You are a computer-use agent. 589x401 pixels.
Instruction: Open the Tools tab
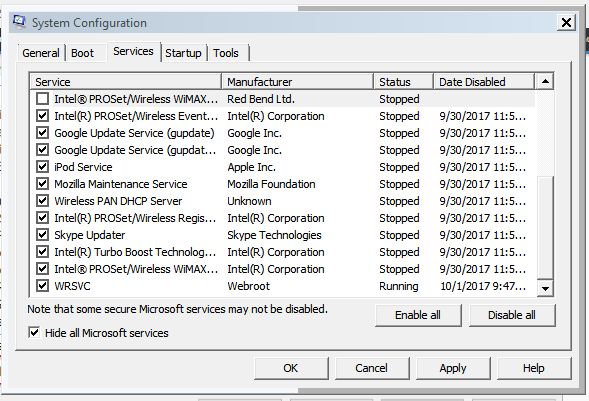[226, 53]
